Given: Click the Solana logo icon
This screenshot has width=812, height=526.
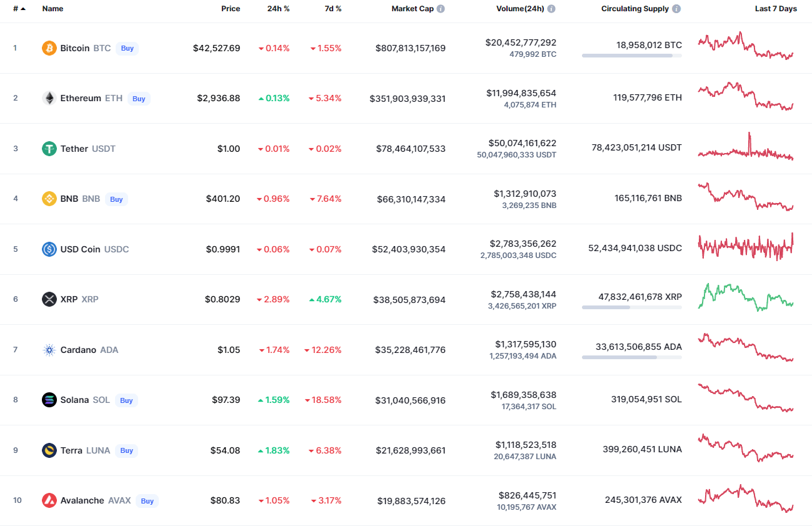Looking at the screenshot, I should [49, 400].
